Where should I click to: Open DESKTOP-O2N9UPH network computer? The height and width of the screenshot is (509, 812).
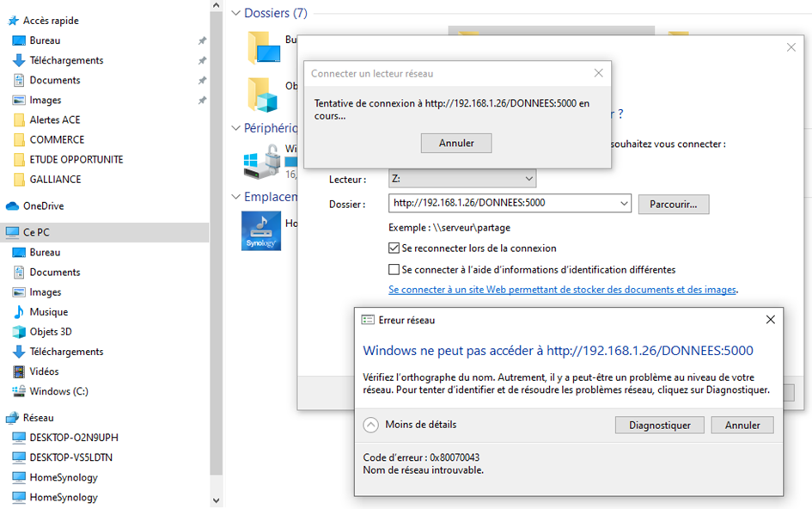[74, 438]
